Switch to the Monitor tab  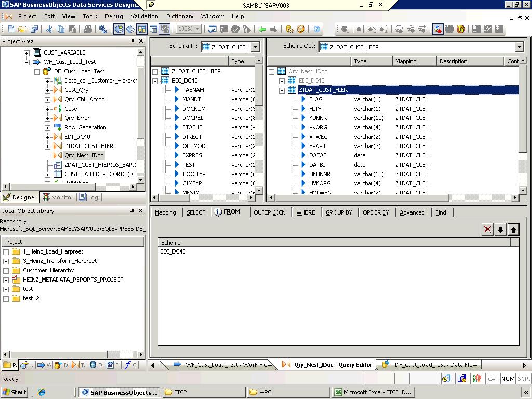tap(58, 197)
